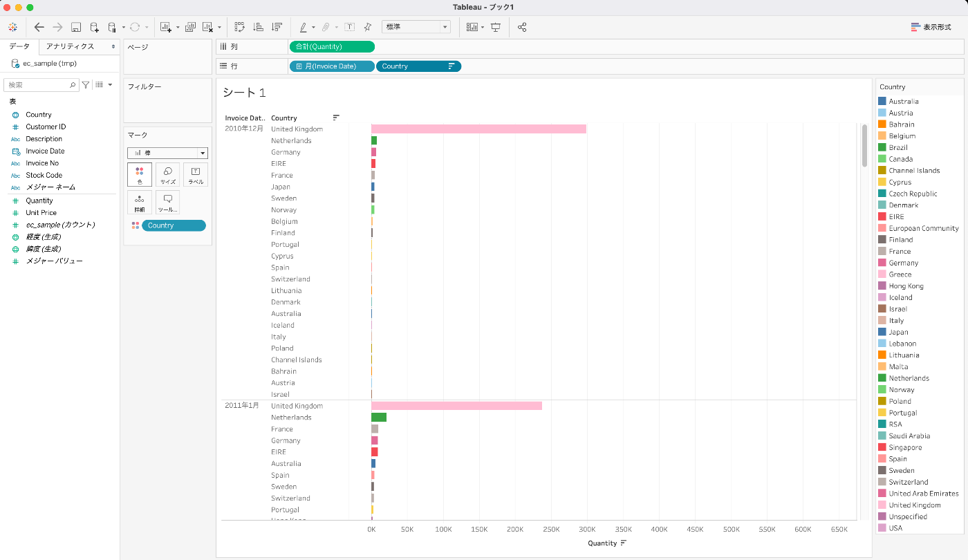This screenshot has height=560, width=968.
Task: Click the 2010年12月 United Kingdom bar
Action: 478,129
